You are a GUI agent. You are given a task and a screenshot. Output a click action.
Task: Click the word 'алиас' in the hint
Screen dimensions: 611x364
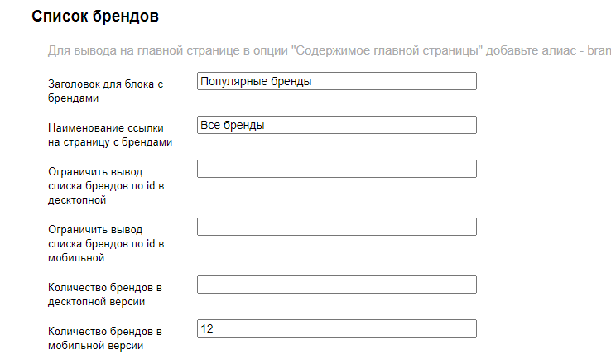(560, 51)
